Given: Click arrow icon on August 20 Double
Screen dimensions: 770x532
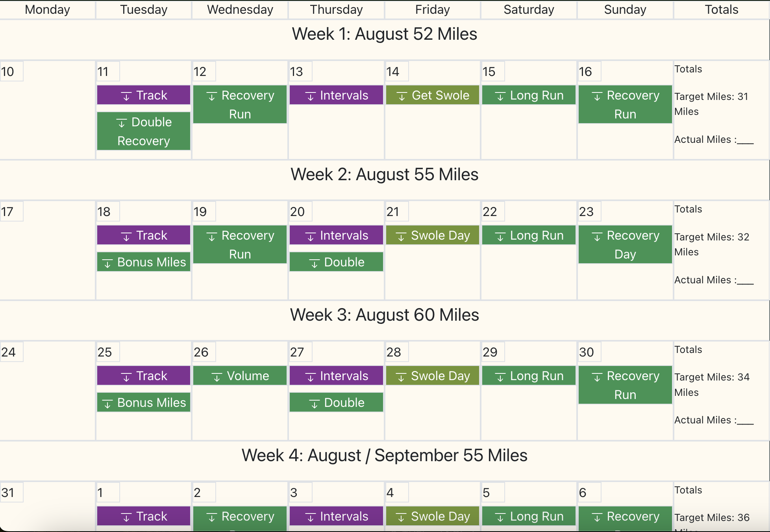Looking at the screenshot, I should pyautogui.click(x=314, y=263).
